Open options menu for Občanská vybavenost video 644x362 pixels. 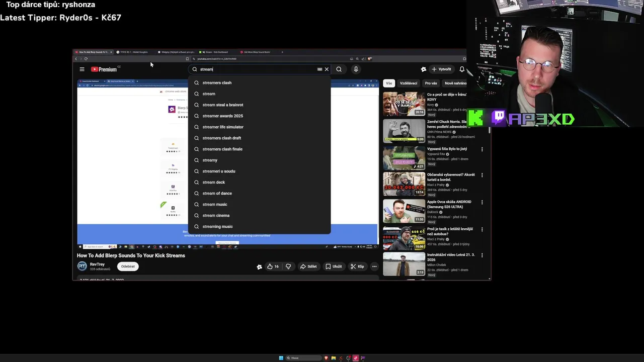click(x=482, y=175)
